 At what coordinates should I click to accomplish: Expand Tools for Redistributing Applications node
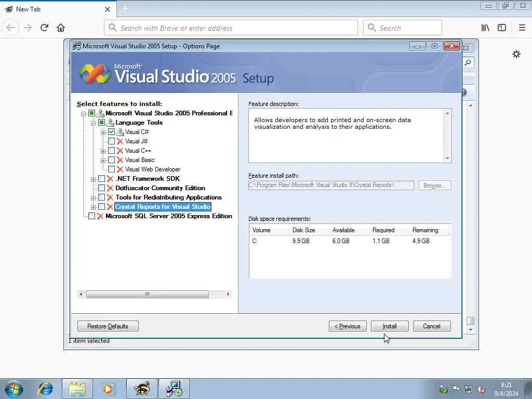click(94, 198)
